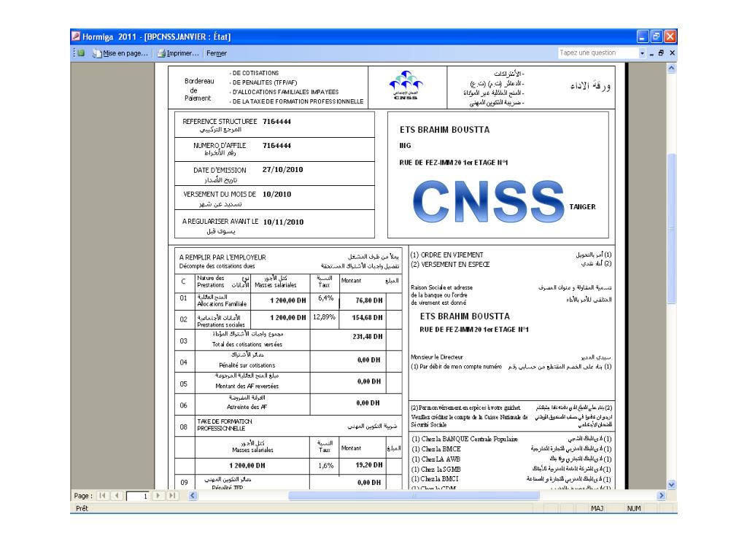747x560 pixels.
Task: Click the Prêt status bar label
Action: pyautogui.click(x=82, y=508)
